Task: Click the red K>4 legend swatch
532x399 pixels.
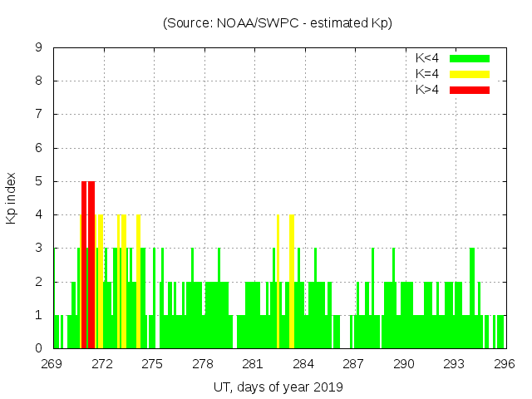Action: coord(470,90)
